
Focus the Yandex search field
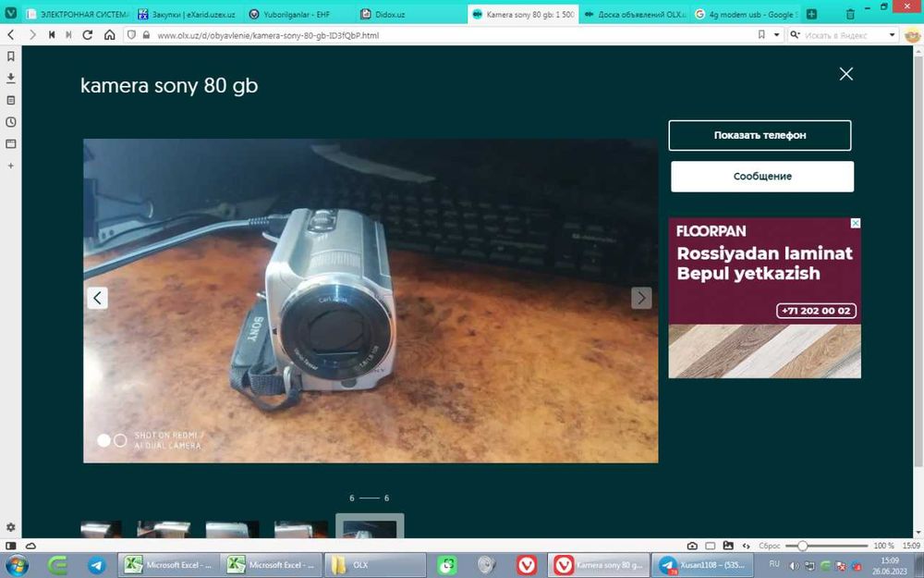[x=843, y=35]
